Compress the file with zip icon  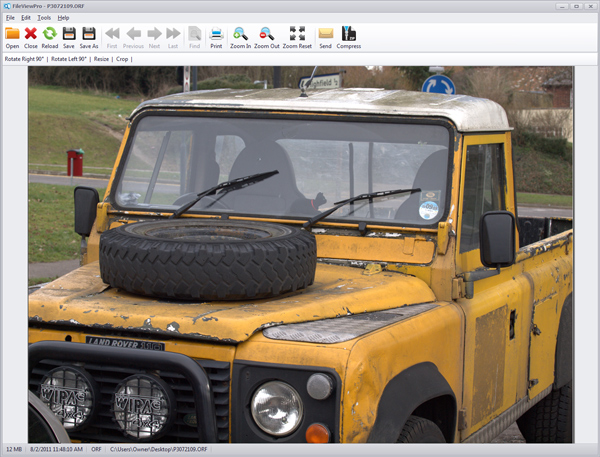coord(349,34)
